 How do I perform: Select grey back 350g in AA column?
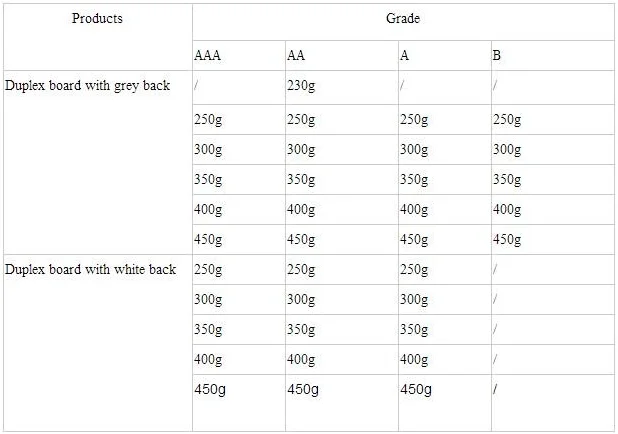point(300,180)
